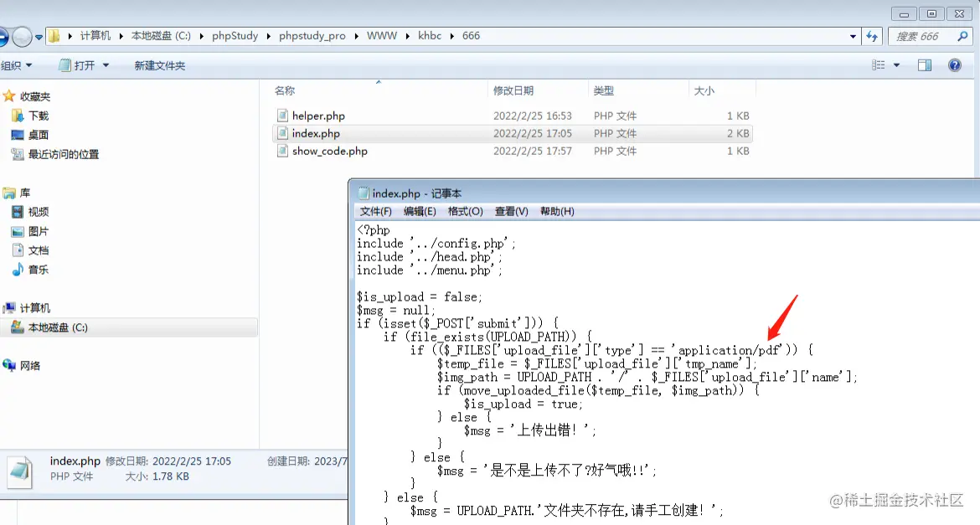The image size is (980, 525).
Task: Open Explorer help icon
Action: (954, 65)
